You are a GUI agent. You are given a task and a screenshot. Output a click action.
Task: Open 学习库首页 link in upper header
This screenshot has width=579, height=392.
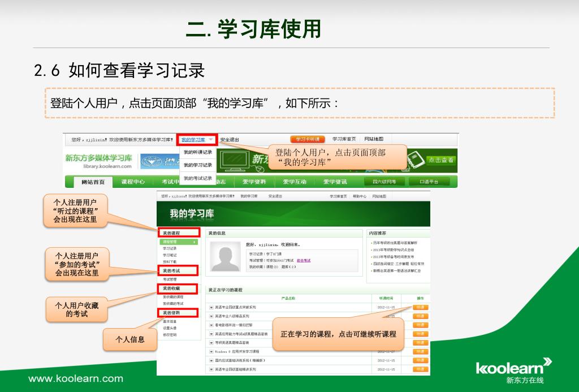coord(344,139)
